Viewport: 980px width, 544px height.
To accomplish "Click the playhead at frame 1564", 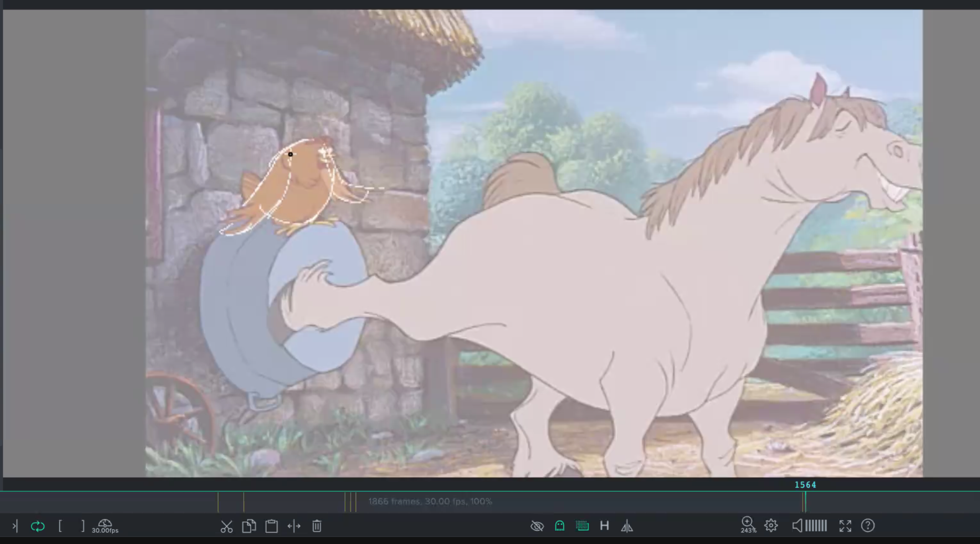I will pos(805,502).
